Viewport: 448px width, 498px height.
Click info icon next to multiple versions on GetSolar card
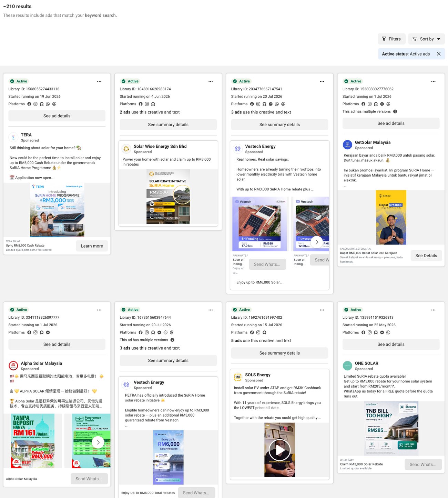(395, 111)
